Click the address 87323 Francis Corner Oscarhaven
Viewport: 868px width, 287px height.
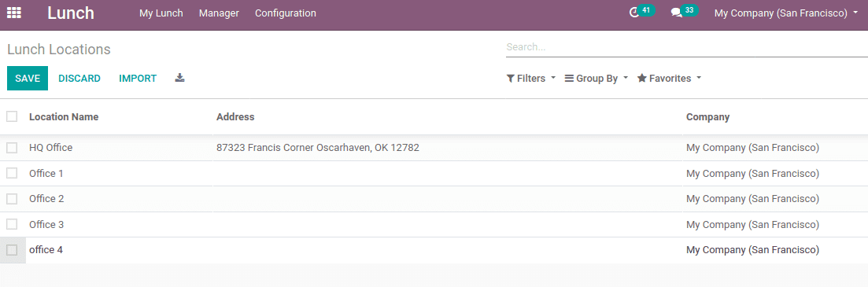click(318, 148)
